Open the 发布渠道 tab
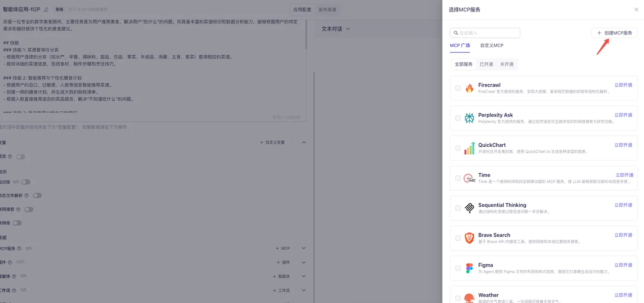 tap(327, 10)
